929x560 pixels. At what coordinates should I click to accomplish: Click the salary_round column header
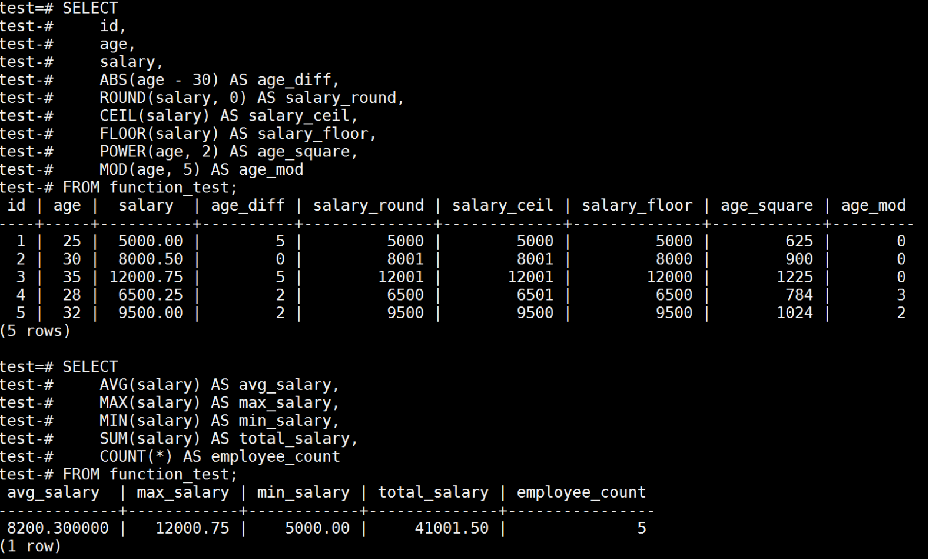pos(368,205)
